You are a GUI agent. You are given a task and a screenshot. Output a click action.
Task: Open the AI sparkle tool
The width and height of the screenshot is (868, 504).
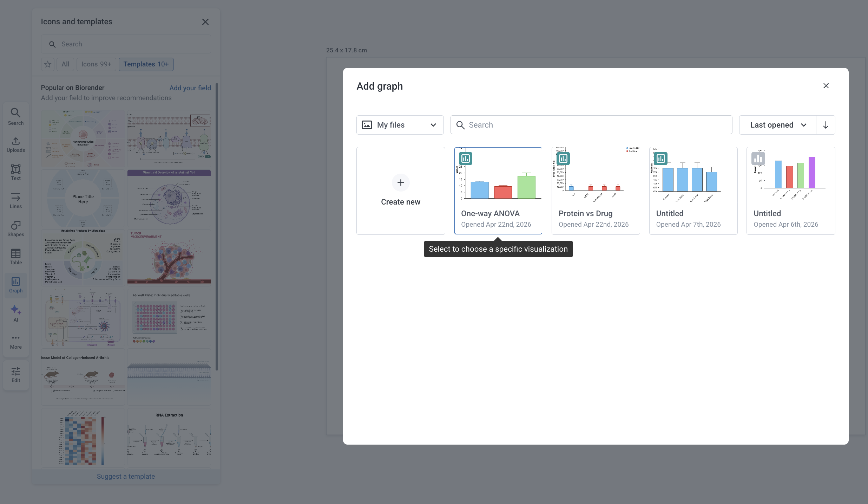[x=16, y=313]
